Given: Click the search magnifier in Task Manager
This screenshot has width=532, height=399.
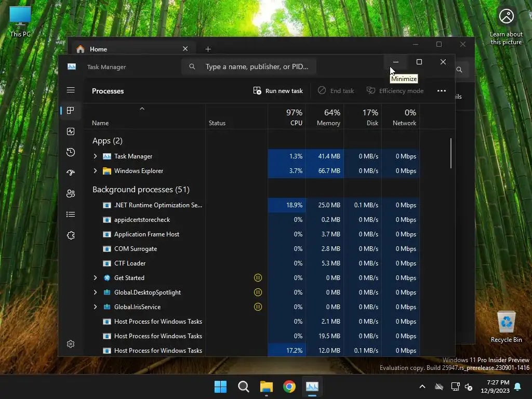Looking at the screenshot, I should (192, 66).
